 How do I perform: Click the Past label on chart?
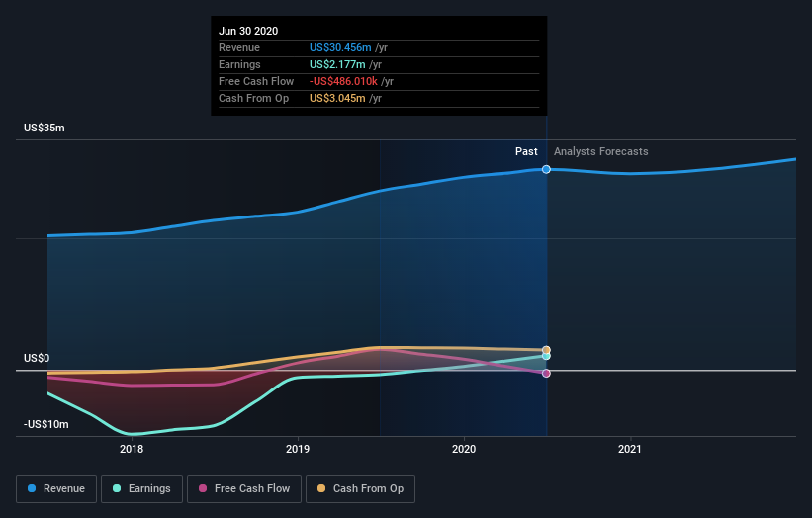point(526,151)
